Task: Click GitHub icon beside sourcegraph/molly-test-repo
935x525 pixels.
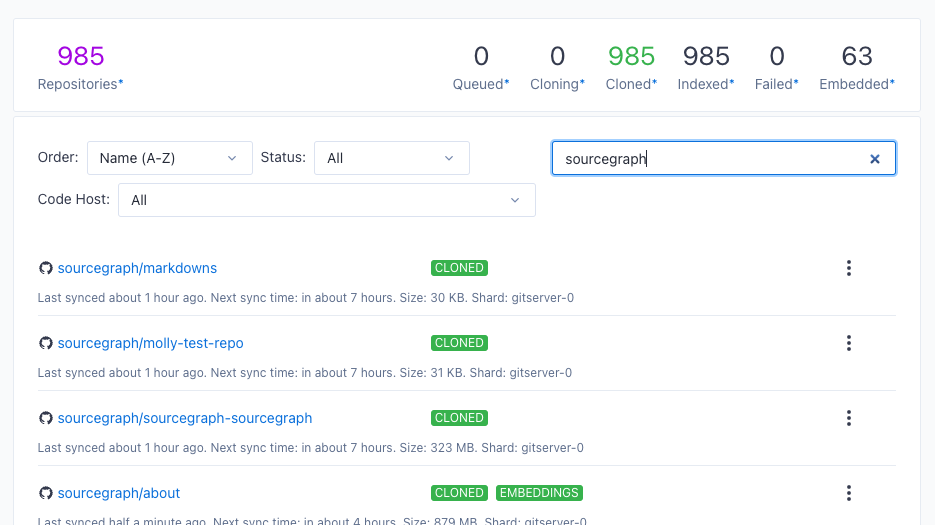Action: coord(45,343)
